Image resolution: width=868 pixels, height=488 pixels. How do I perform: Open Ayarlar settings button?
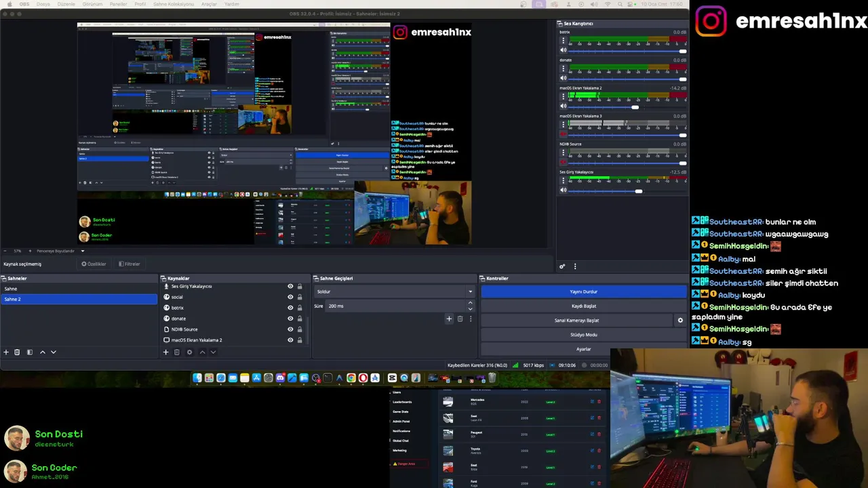tap(584, 349)
